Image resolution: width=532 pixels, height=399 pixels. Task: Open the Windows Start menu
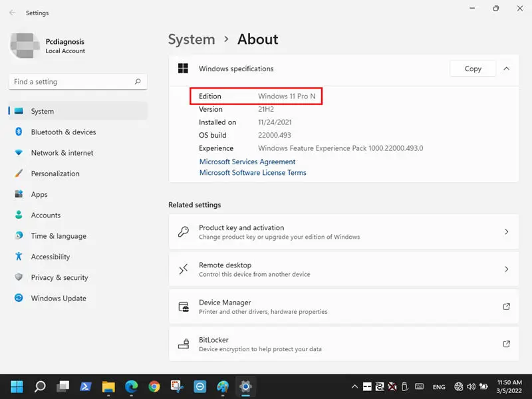tap(17, 386)
